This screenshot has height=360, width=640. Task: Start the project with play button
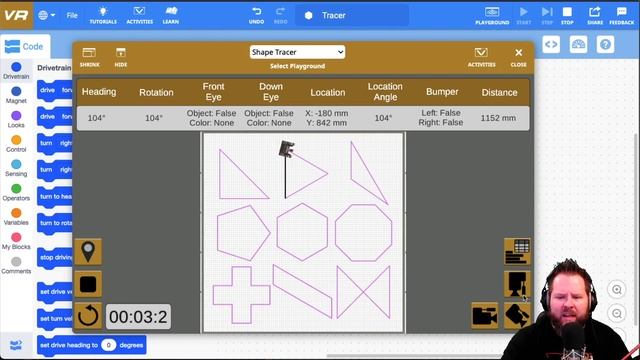pyautogui.click(x=524, y=16)
